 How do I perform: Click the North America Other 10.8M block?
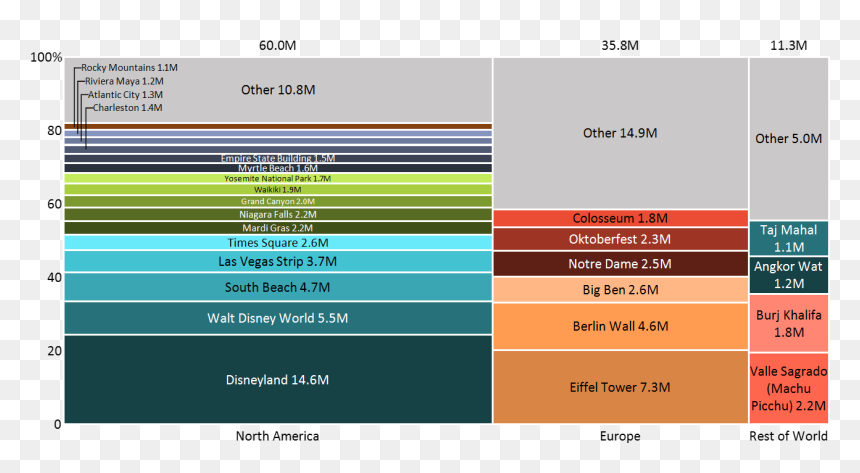(278, 90)
